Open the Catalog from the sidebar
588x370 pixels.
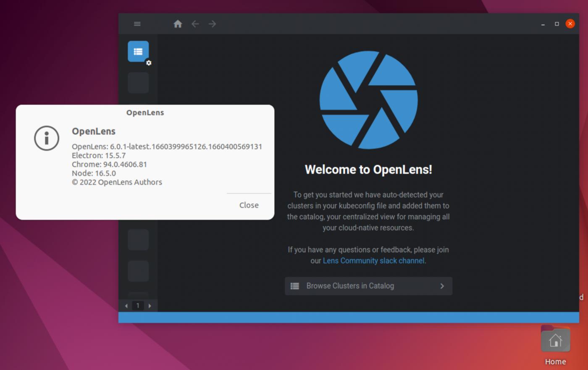138,51
